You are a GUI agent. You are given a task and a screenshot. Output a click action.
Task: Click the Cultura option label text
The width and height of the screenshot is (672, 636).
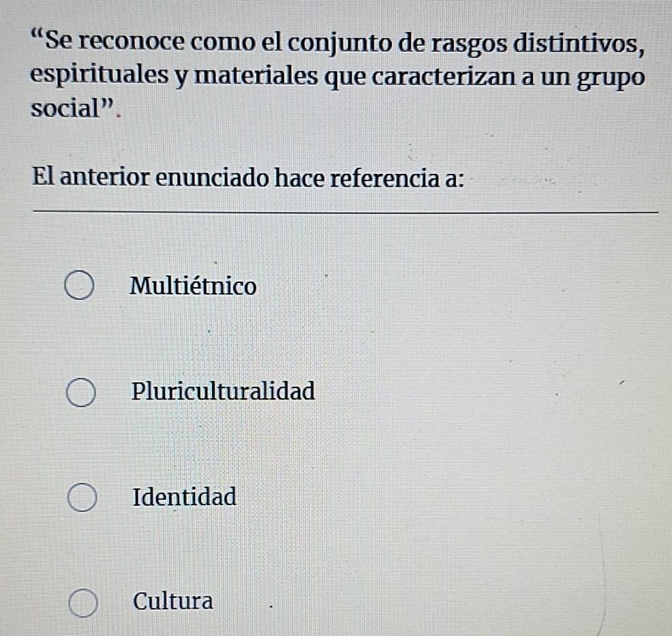[x=173, y=601]
